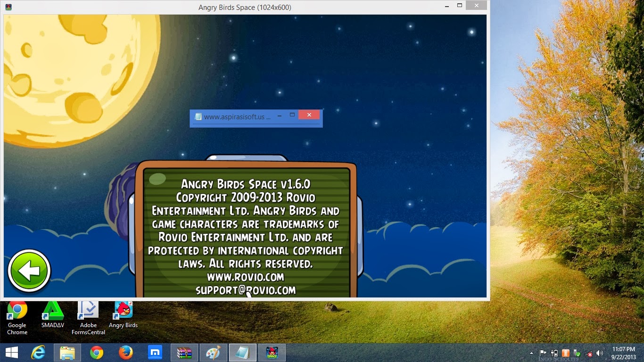Maximize the www.aspirasisoft.us window
The image size is (644, 362).
coord(292,115)
